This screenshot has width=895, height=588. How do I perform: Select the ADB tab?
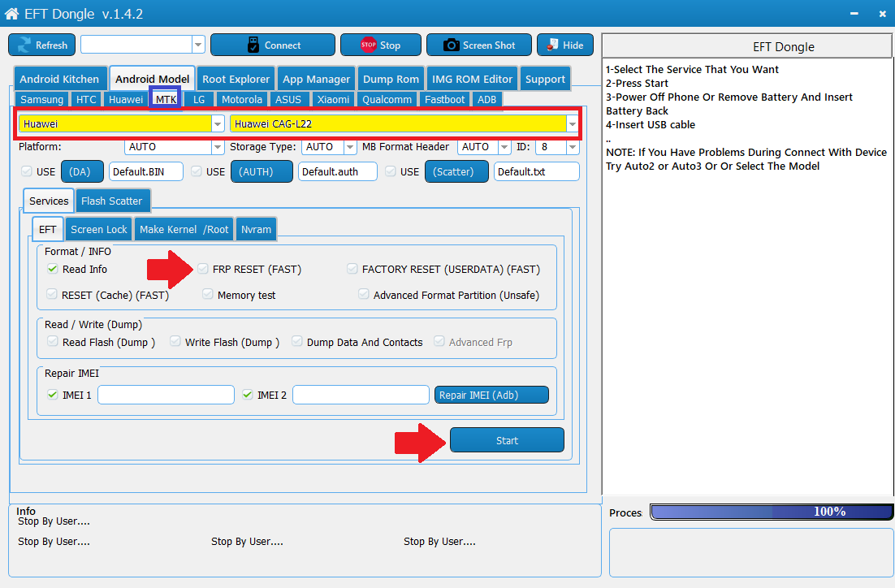(486, 99)
